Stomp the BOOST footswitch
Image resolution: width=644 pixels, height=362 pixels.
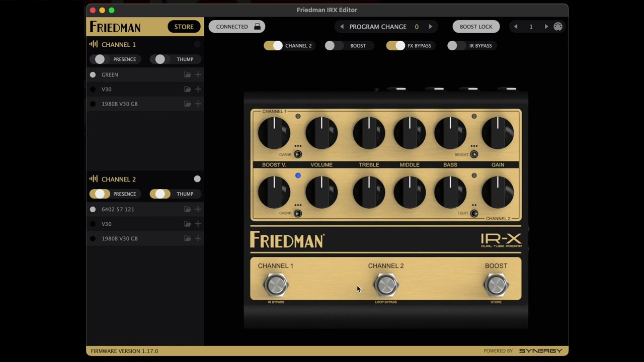[x=496, y=285]
